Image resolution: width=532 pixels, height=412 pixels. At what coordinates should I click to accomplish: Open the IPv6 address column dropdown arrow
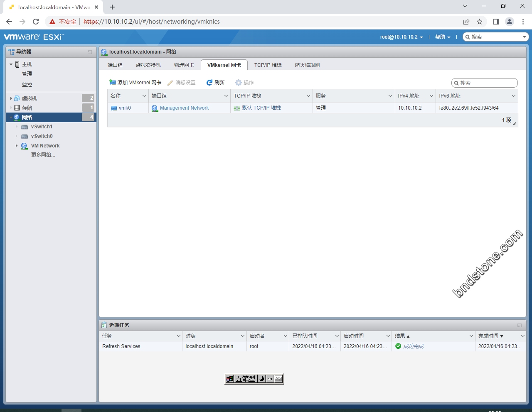[514, 96]
